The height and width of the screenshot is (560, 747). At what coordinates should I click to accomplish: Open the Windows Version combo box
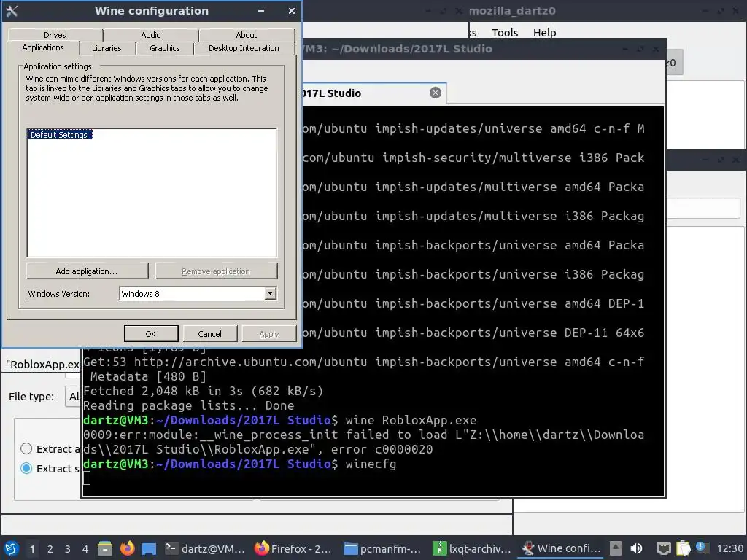coord(198,293)
